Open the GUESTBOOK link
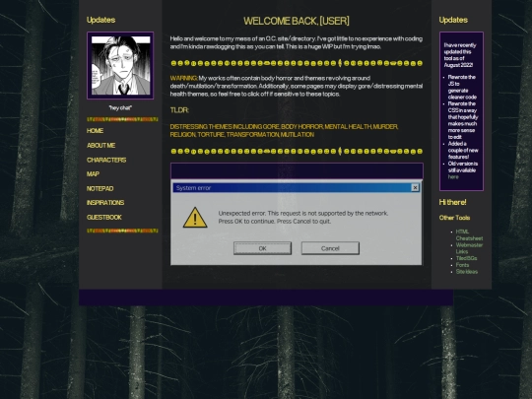 click(104, 217)
